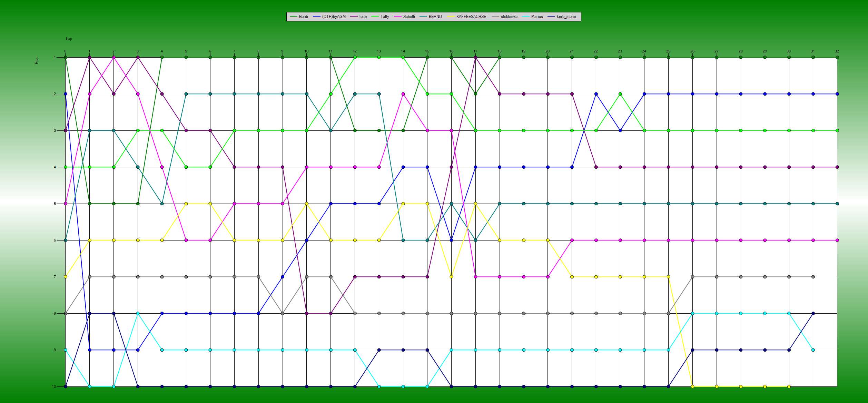Screen dimensions: 868x403
Task: Click cyan data point at lap 3 position 8
Action: coord(138,313)
